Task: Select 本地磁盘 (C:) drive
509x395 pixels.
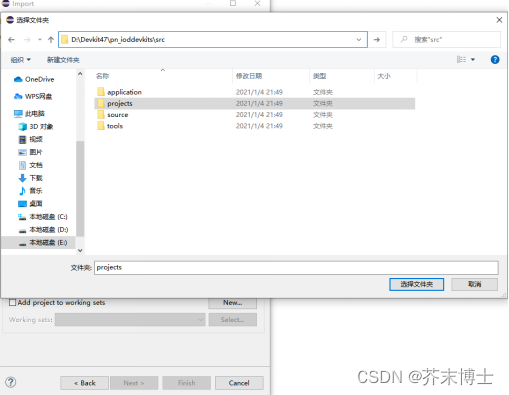Action: coord(43,217)
